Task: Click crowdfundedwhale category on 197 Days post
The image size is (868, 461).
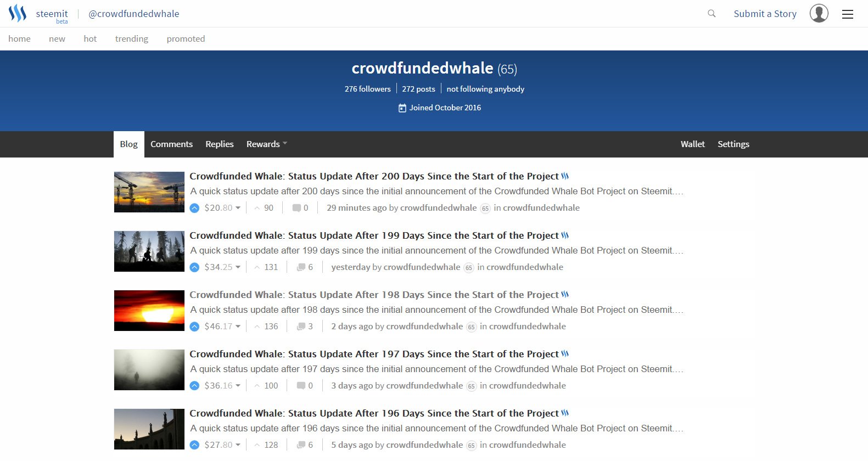Action: coord(528,386)
